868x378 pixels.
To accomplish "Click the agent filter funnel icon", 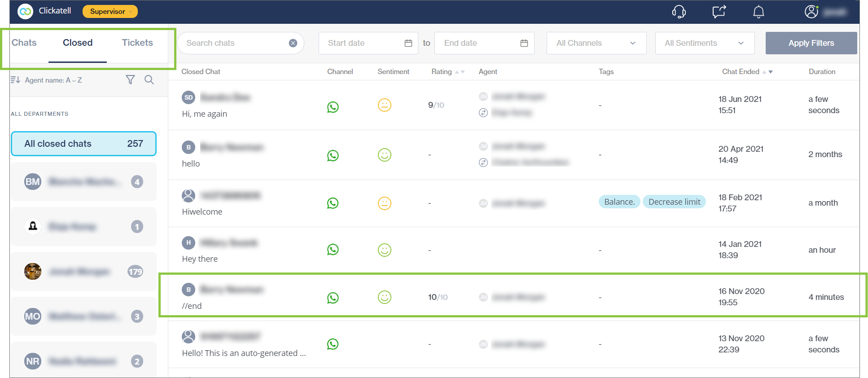I will [130, 80].
